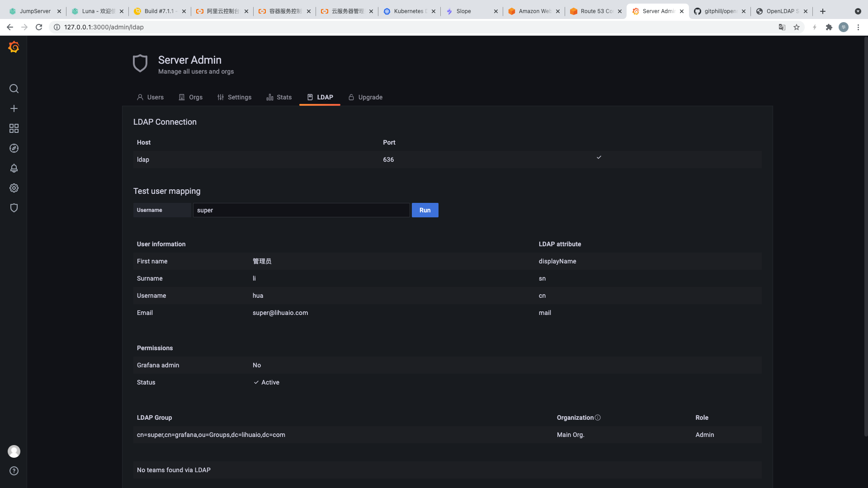The width and height of the screenshot is (868, 488).
Task: Switch to the Route 53 browser tab
Action: pyautogui.click(x=596, y=11)
